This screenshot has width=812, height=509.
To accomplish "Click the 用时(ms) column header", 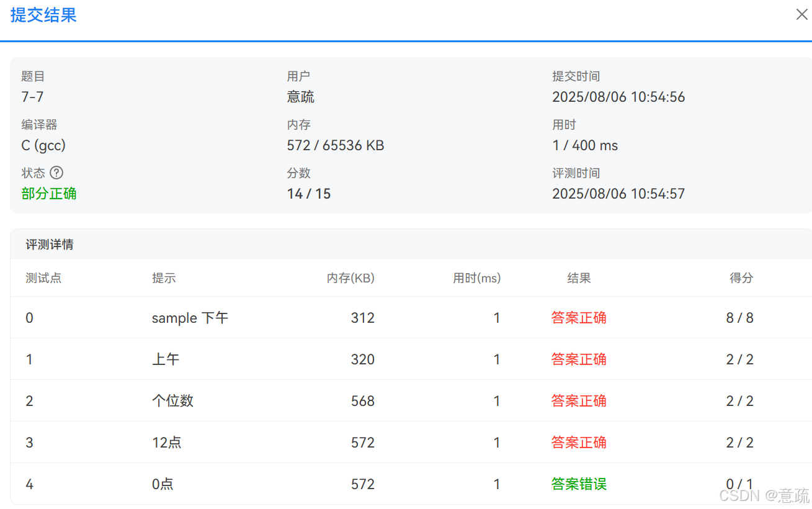I will coord(476,278).
